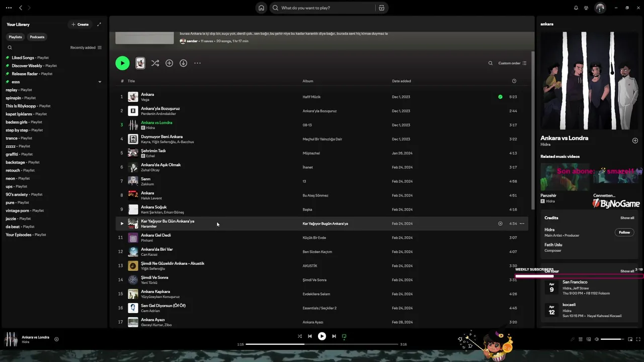The width and height of the screenshot is (644, 362).
Task: Click the Title column header
Action: coord(131,81)
